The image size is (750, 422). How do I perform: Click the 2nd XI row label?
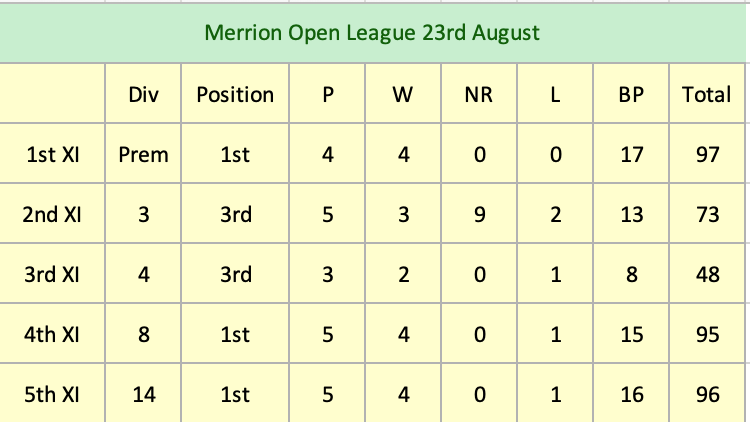pyautogui.click(x=53, y=215)
